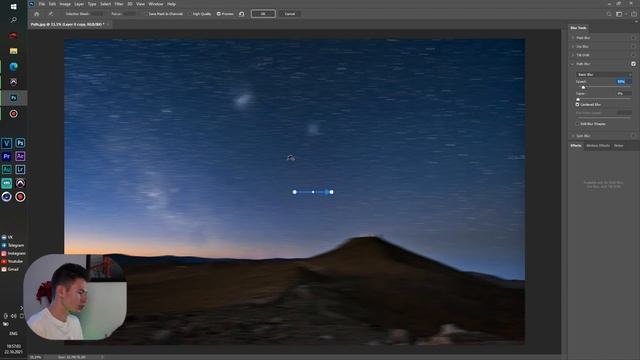The height and width of the screenshot is (360, 640).
Task: Enable Edit Blur Shapes checkbox
Action: 578,124
